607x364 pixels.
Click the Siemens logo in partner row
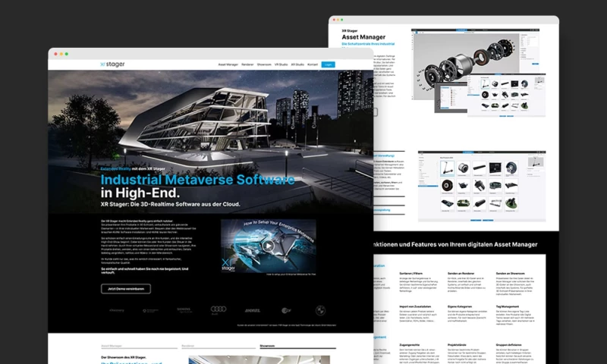tap(184, 310)
